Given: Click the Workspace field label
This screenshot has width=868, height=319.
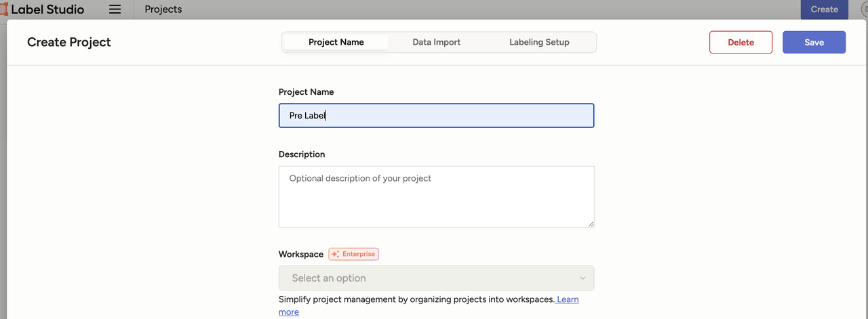Looking at the screenshot, I should click(x=301, y=254).
